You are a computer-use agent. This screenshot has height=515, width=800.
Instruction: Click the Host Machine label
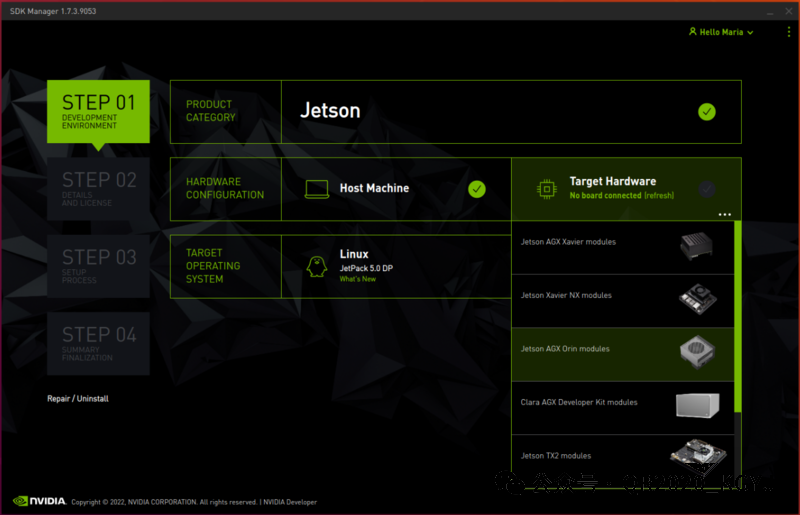[374, 188]
